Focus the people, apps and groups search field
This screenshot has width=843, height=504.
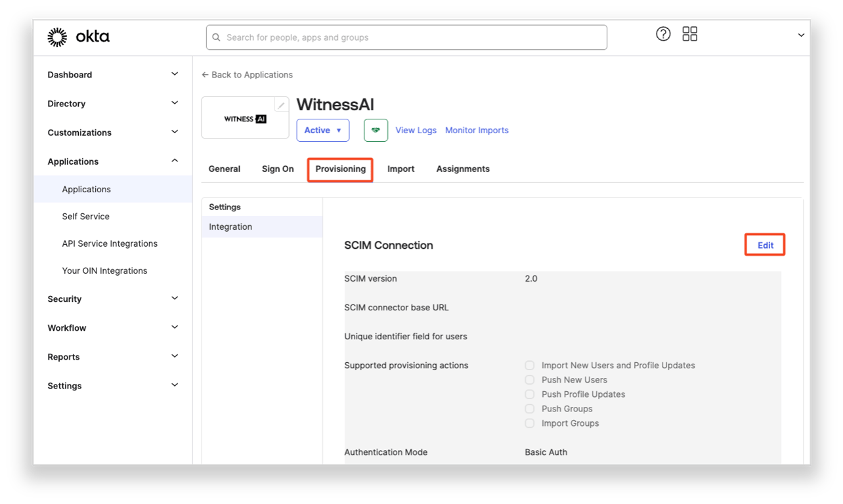coord(406,37)
